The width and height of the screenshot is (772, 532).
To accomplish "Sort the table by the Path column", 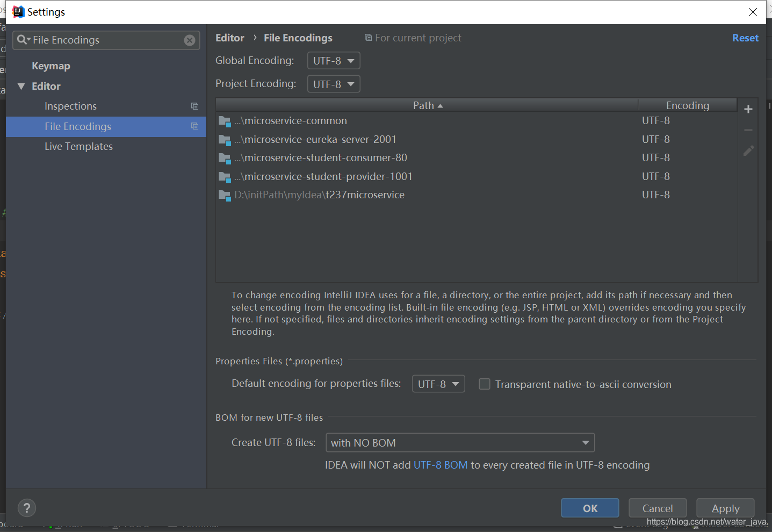I will point(427,105).
